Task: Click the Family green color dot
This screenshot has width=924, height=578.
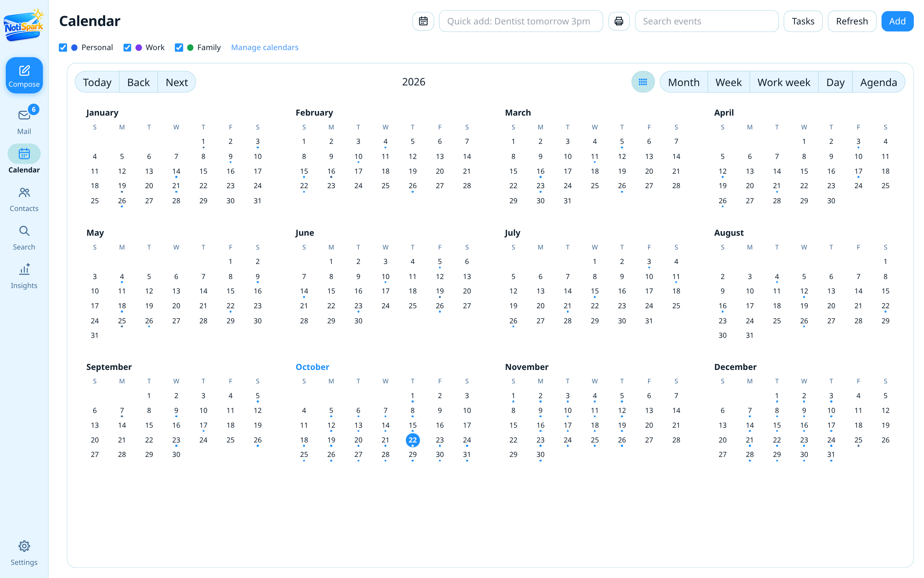Action: [x=190, y=48]
